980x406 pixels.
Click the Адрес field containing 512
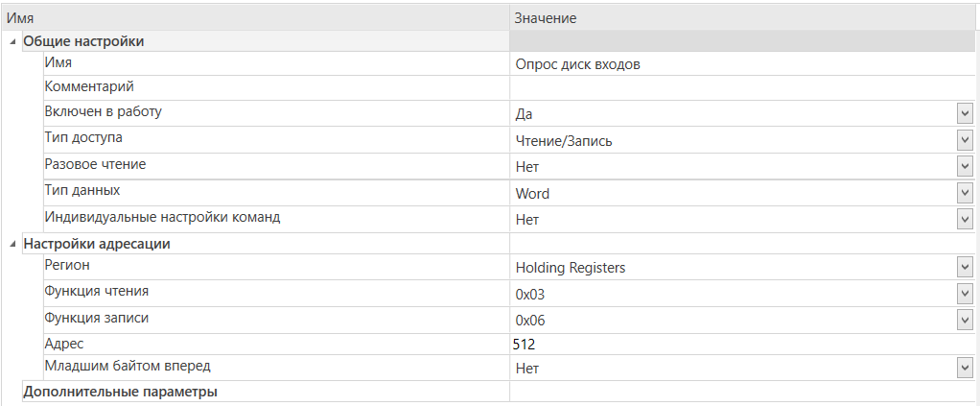742,344
